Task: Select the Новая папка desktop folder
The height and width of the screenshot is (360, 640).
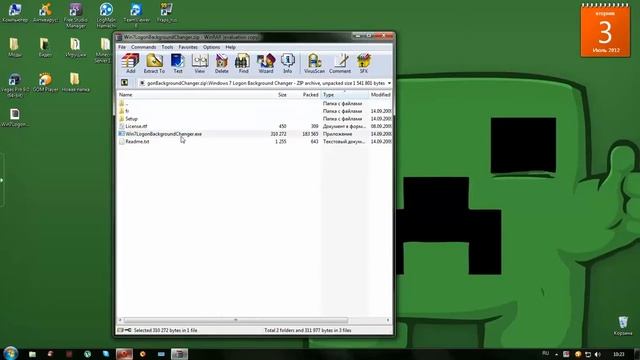Action: (x=75, y=82)
